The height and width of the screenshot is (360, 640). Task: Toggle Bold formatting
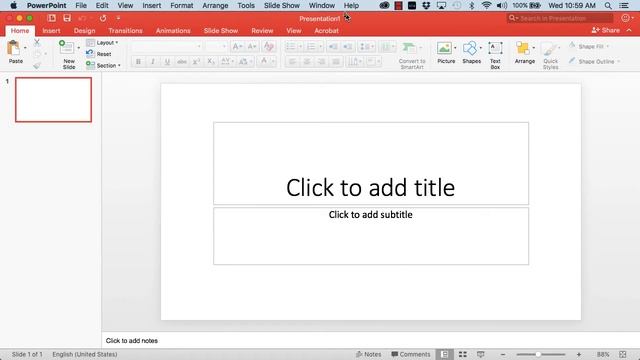[x=138, y=62]
